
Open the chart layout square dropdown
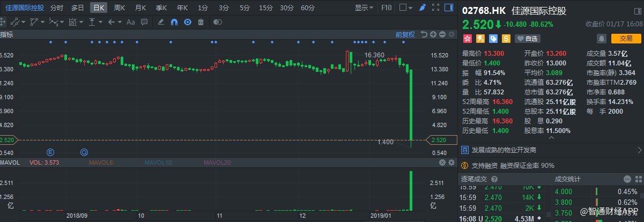pos(406,8)
